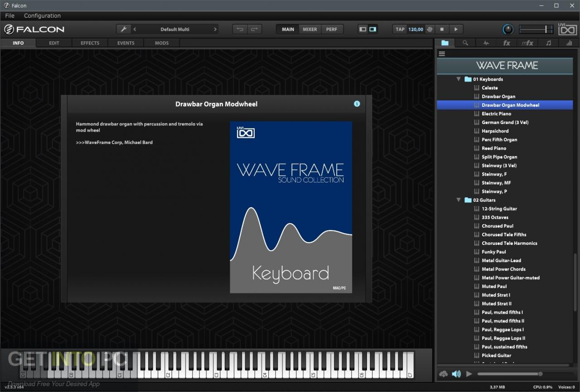The image size is (580, 392).
Task: Open the browser hamburger menu
Action: 442,53
